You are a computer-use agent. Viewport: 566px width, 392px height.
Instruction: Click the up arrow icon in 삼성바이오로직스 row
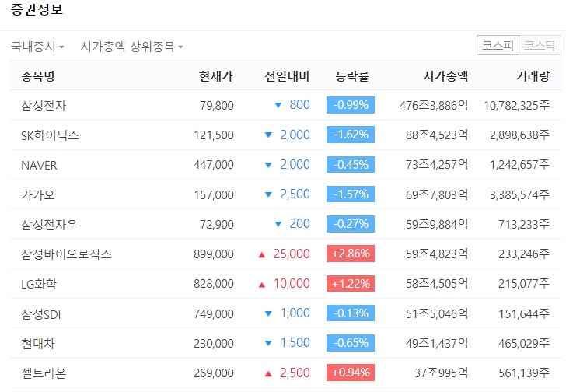pyautogui.click(x=262, y=255)
